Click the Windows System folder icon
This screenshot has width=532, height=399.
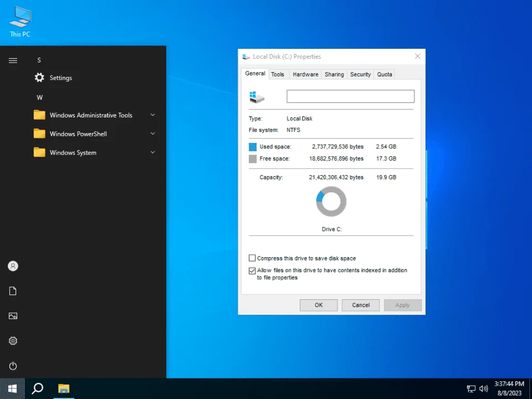coord(39,152)
